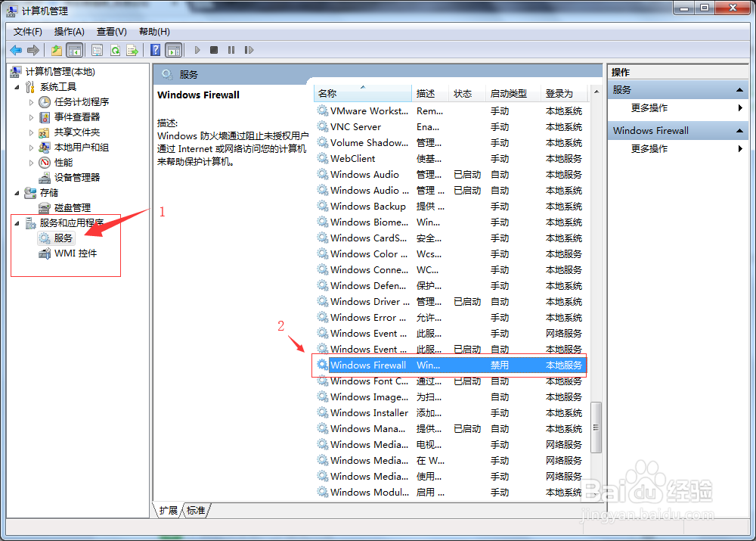The width and height of the screenshot is (756, 541).
Task: Select the Windows Firewall service row
Action: coord(450,365)
